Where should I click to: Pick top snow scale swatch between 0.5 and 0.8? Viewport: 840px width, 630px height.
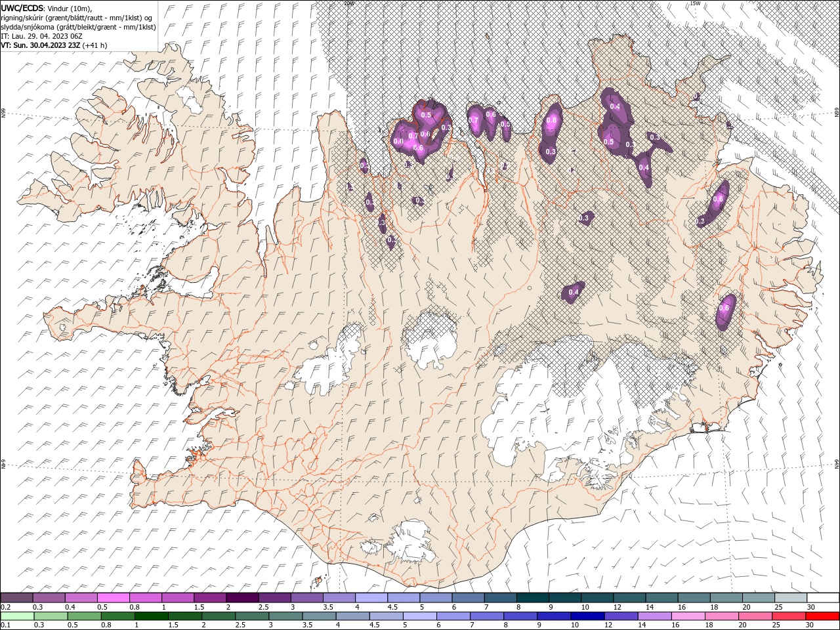pyautogui.click(x=114, y=597)
